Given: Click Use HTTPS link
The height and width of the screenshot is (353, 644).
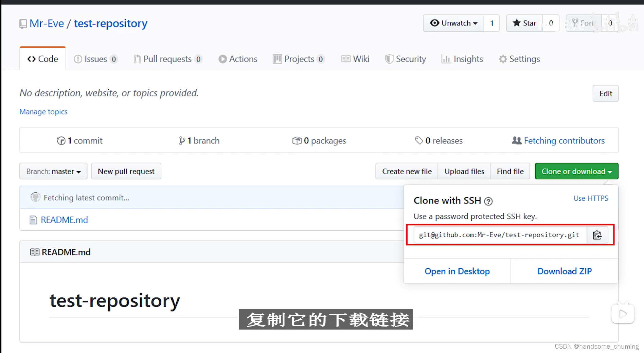Looking at the screenshot, I should pos(591,198).
